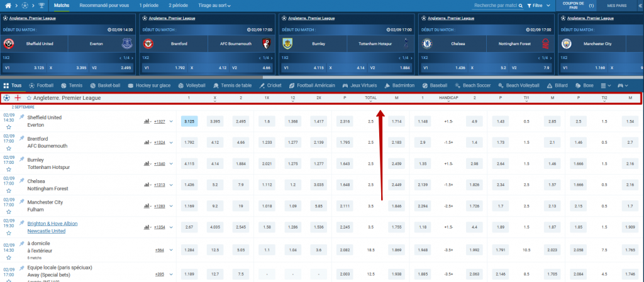Select the Billard sport tab

click(x=557, y=85)
